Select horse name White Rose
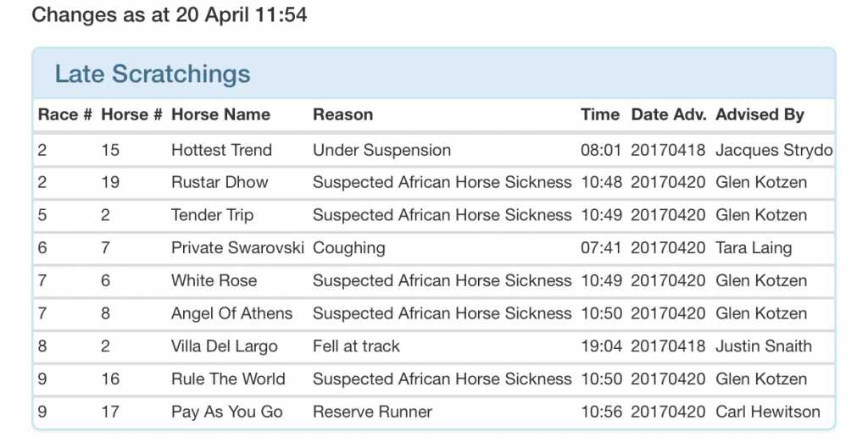Screen dimensions: 868x448 click(214, 280)
